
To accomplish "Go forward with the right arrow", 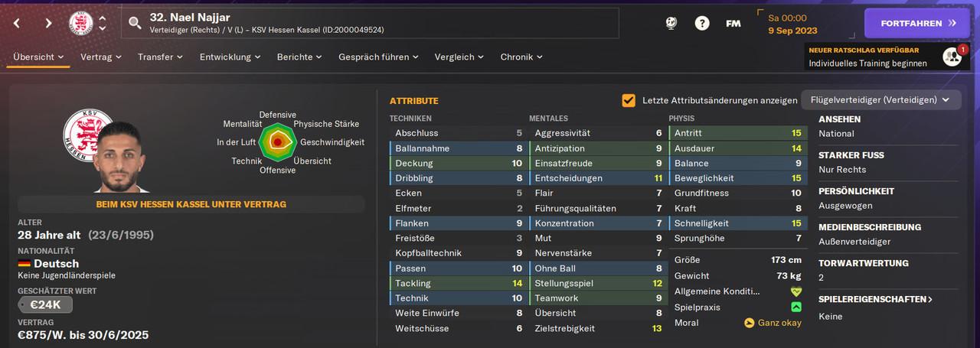I will coord(48,23).
